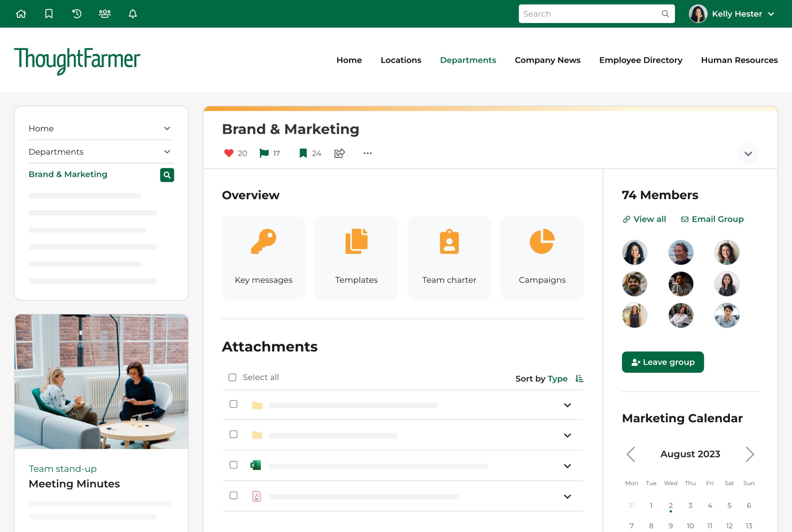Click the green search icon beside Brand & Marketing
792x532 pixels.
(167, 175)
